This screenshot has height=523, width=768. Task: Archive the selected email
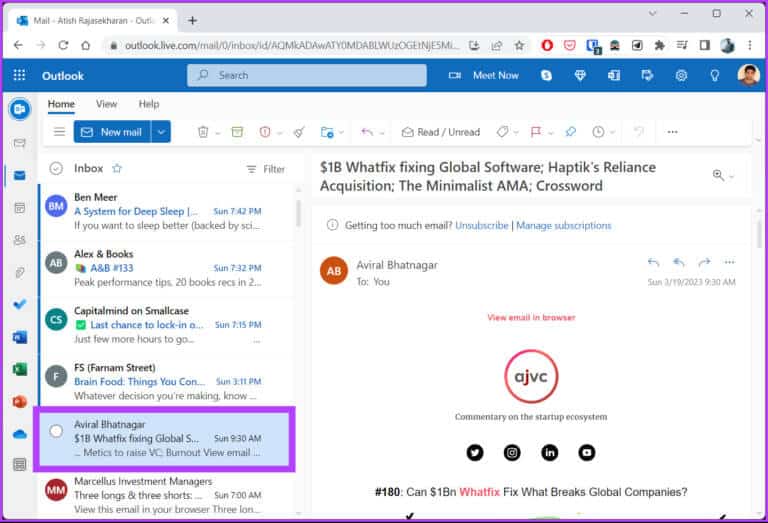tap(237, 132)
